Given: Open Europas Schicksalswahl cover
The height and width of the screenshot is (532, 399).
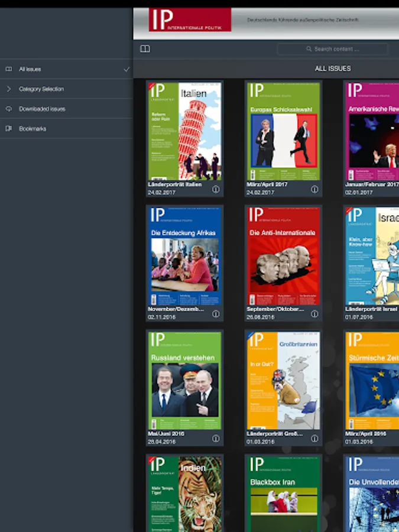Looking at the screenshot, I should (283, 131).
